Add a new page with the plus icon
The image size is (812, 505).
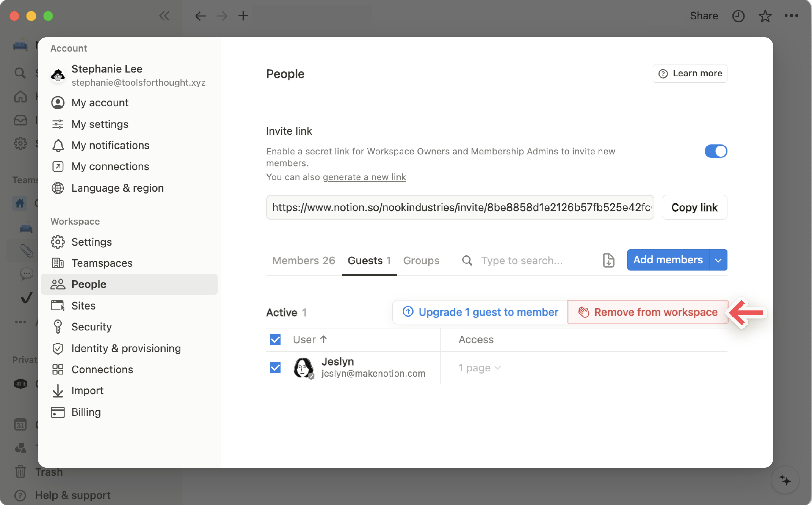coord(243,16)
